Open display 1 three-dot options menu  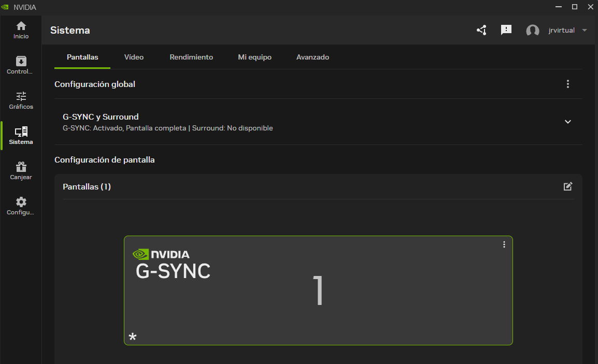click(x=504, y=244)
